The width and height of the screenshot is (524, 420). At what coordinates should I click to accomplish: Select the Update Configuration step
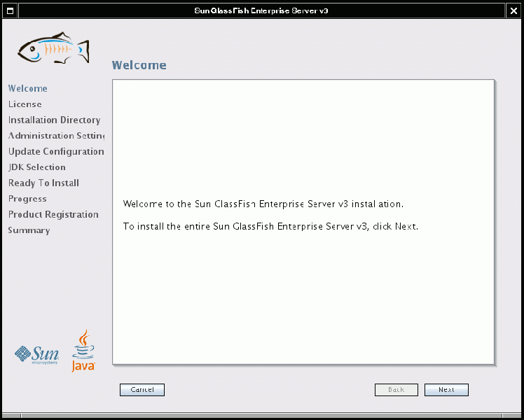point(56,151)
